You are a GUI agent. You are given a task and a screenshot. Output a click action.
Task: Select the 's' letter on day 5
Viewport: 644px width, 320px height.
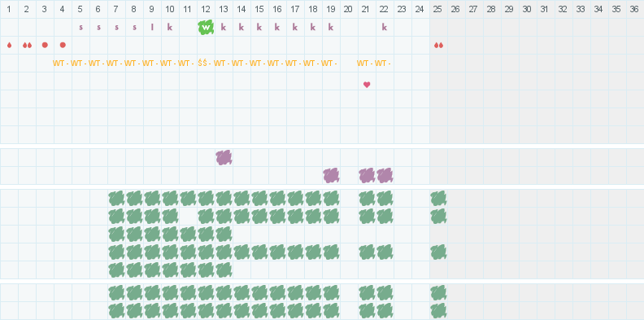click(81, 28)
